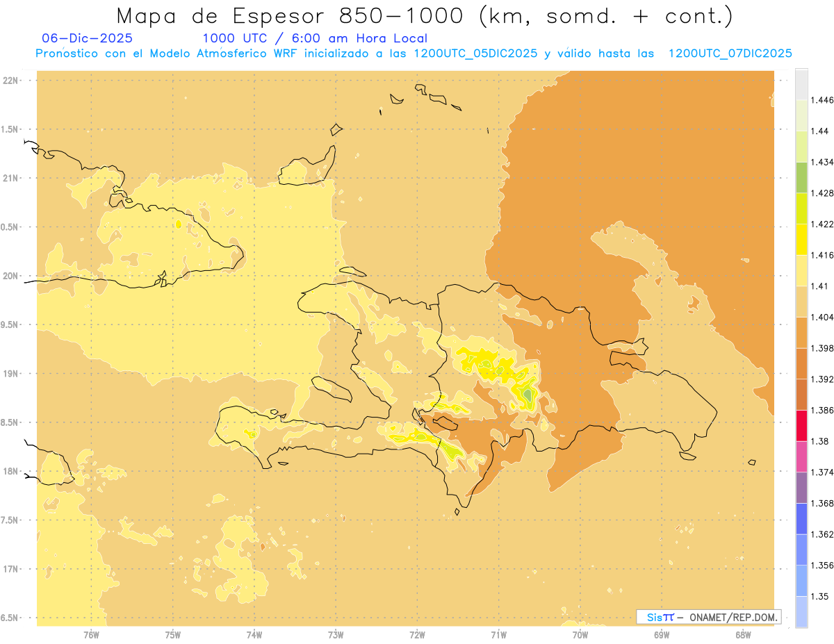Image resolution: width=834 pixels, height=644 pixels.
Task: Click the 75W longitude label
Action: (x=173, y=634)
